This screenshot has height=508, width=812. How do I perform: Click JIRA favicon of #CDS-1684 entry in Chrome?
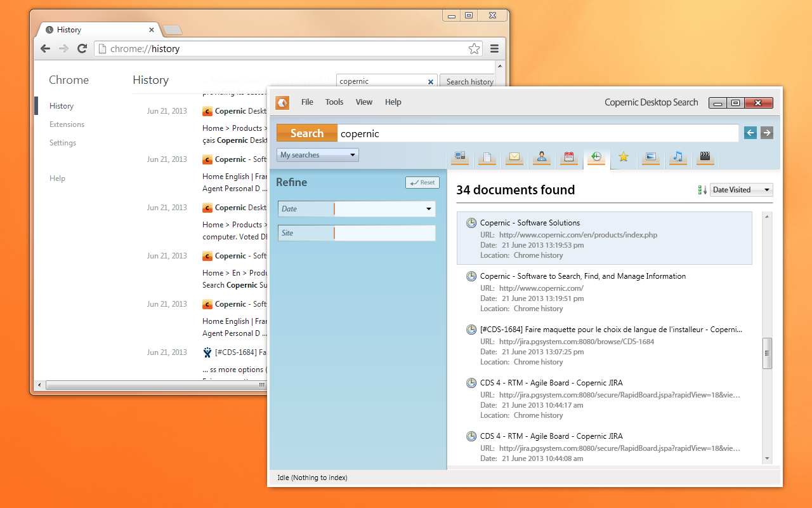[x=207, y=352]
